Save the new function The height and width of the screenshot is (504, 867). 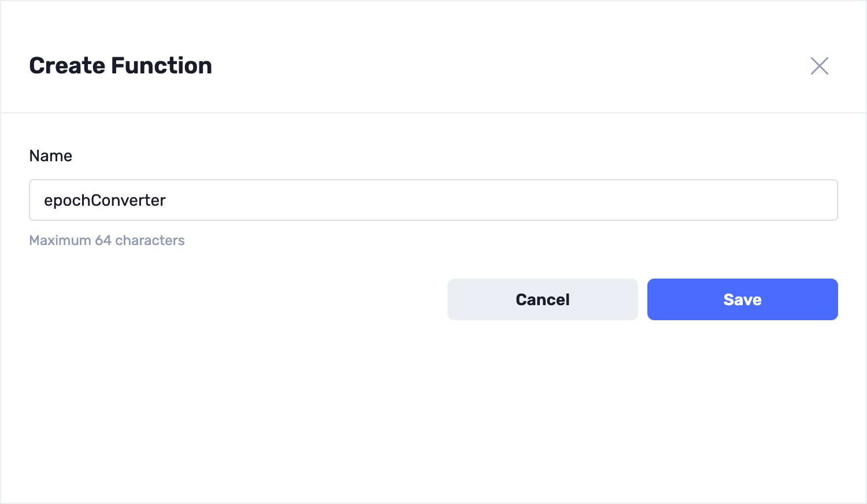pyautogui.click(x=742, y=299)
